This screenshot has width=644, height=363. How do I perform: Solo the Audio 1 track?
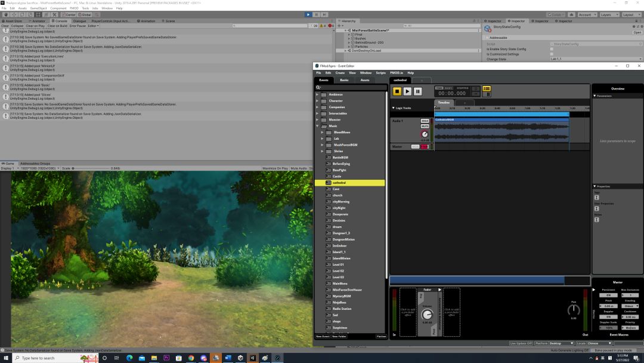coord(425,121)
